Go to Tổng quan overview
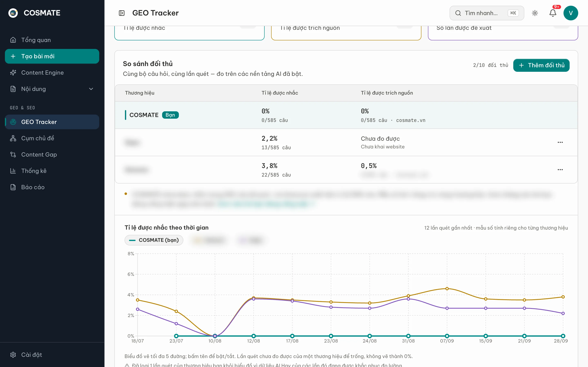This screenshot has height=367, width=588. [x=52, y=40]
